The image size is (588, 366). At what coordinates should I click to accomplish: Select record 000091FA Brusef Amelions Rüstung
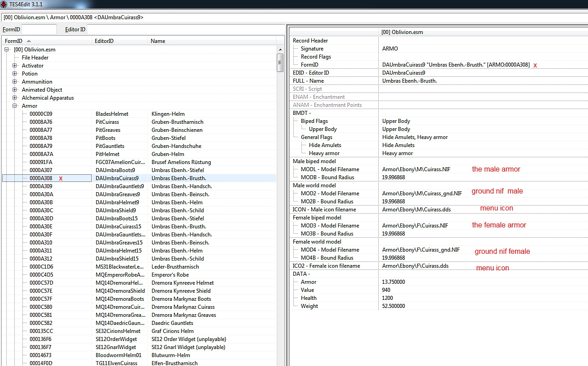139,162
